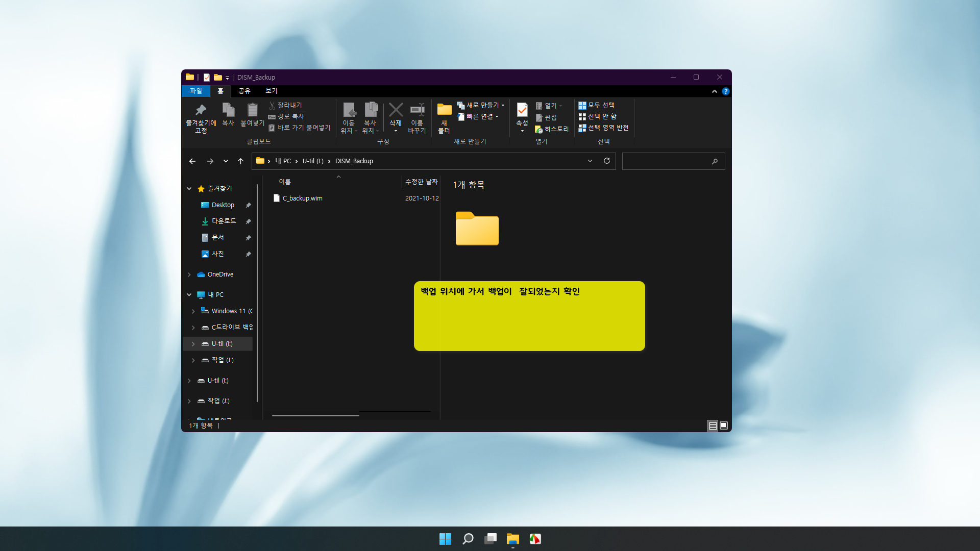Open Desktop in Quick access
Viewport: 980px width, 551px height.
(x=223, y=205)
